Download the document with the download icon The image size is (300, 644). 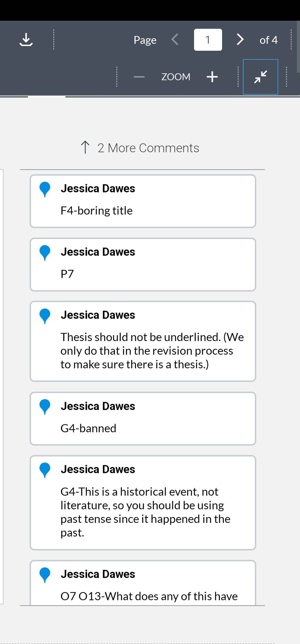pyautogui.click(x=26, y=40)
